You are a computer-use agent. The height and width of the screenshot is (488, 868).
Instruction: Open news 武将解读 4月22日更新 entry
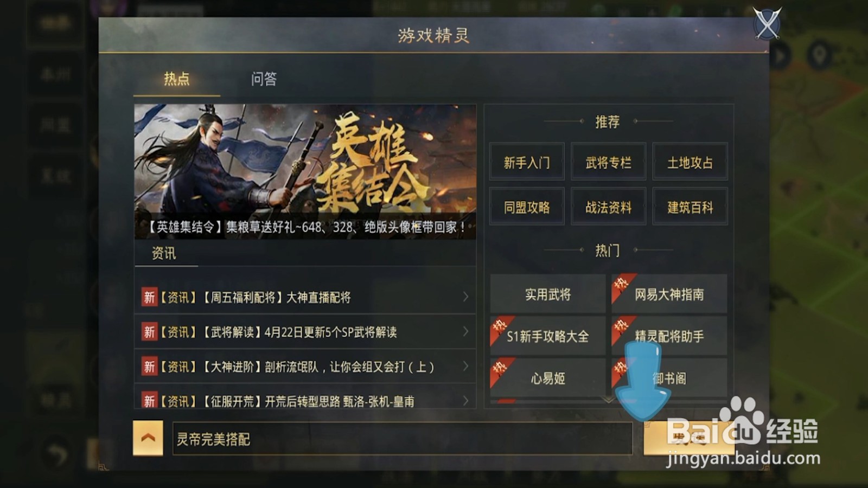point(305,332)
